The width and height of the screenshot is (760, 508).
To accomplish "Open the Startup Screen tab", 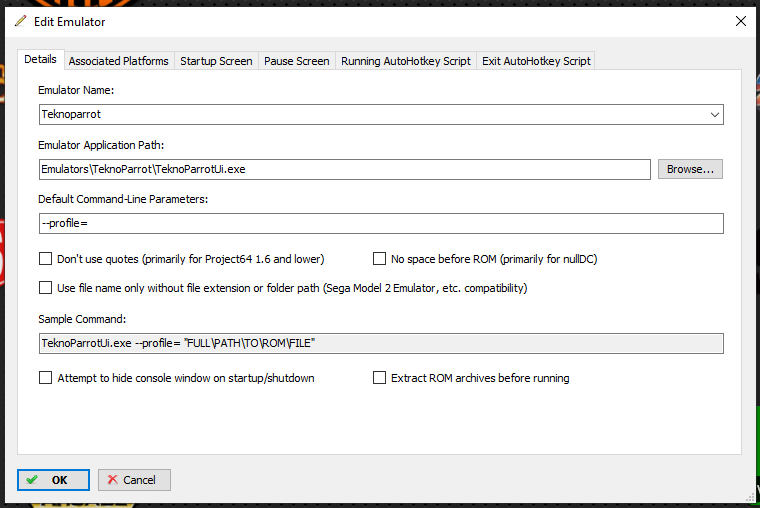I will coord(216,61).
